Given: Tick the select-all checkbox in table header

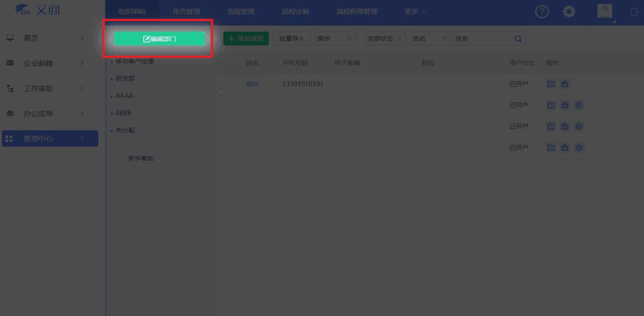Looking at the screenshot, I should point(232,63).
